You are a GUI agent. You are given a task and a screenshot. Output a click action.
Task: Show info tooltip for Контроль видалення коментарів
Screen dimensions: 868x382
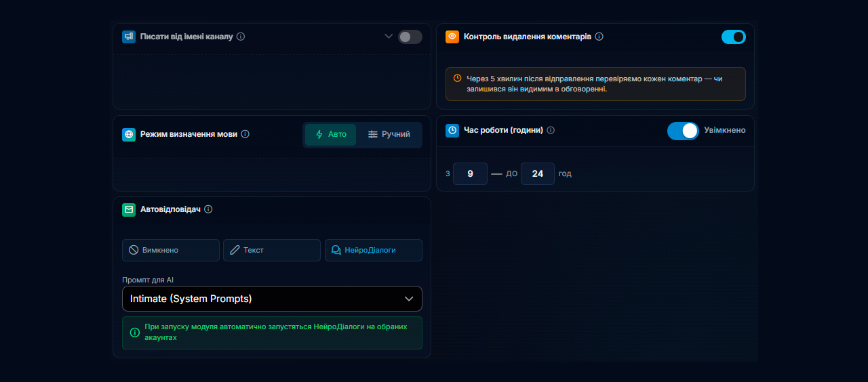[x=599, y=37]
